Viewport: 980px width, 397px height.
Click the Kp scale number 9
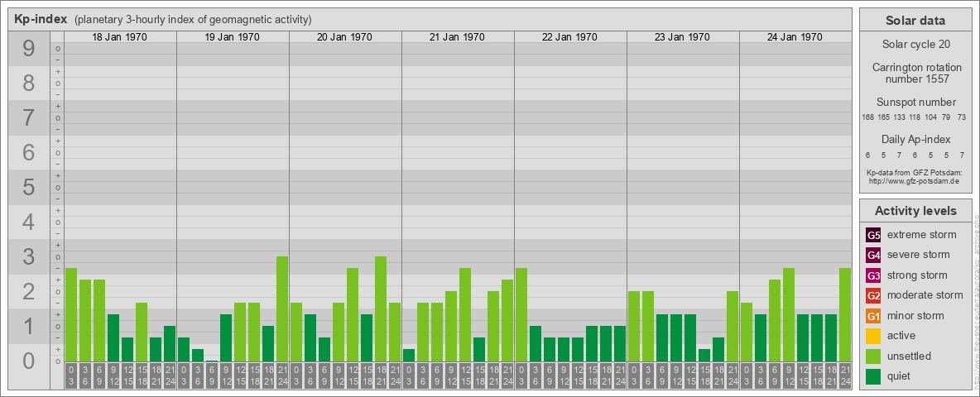[x=28, y=49]
